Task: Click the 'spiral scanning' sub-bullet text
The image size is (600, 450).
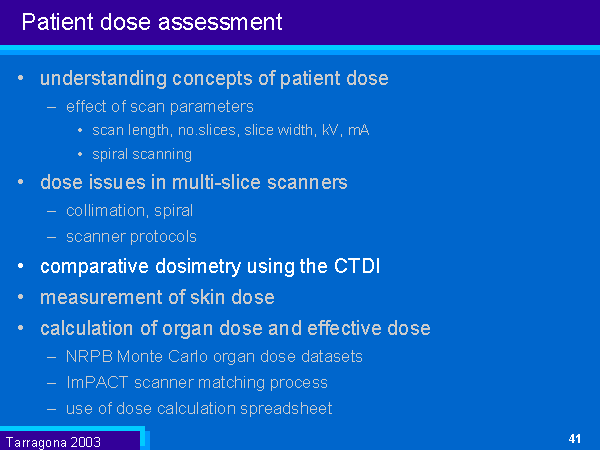Action: [x=142, y=154]
